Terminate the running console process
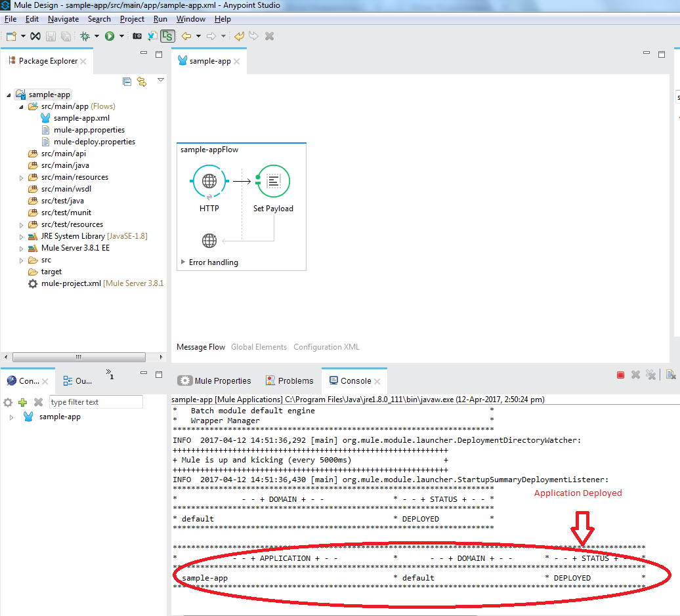680x616 pixels. [620, 375]
